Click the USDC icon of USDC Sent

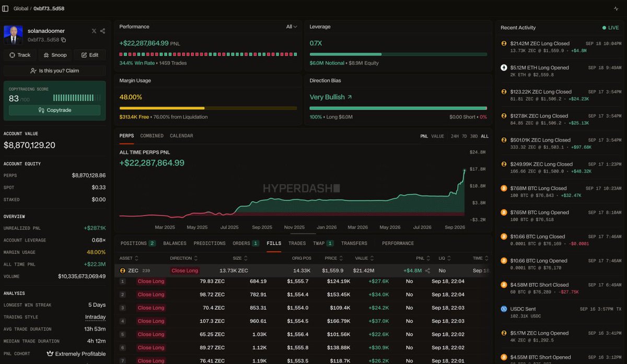(504, 309)
